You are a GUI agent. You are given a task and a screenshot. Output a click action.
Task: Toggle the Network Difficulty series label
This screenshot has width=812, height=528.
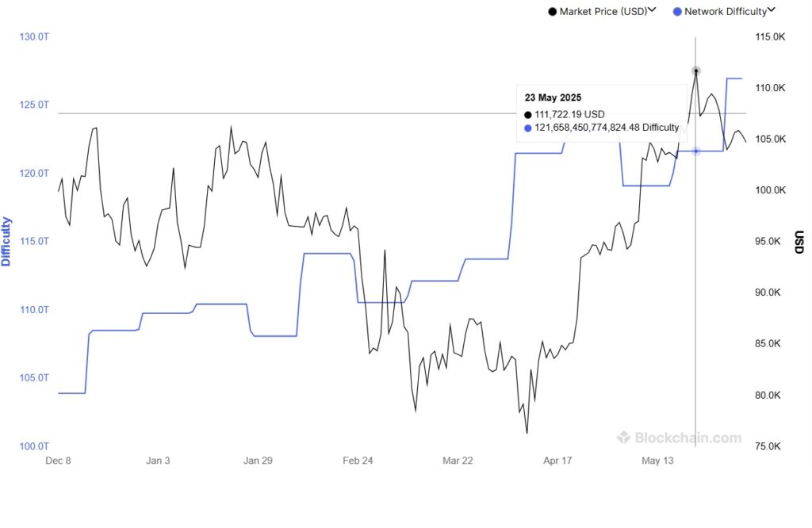click(725, 11)
